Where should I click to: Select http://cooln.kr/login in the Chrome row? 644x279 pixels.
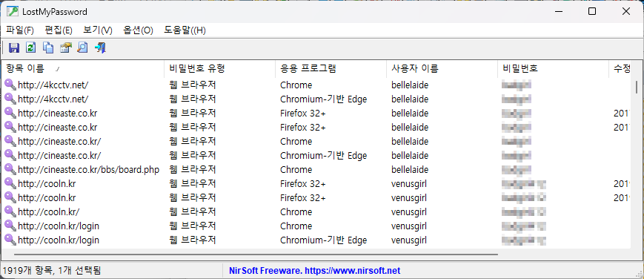pyautogui.click(x=59, y=226)
